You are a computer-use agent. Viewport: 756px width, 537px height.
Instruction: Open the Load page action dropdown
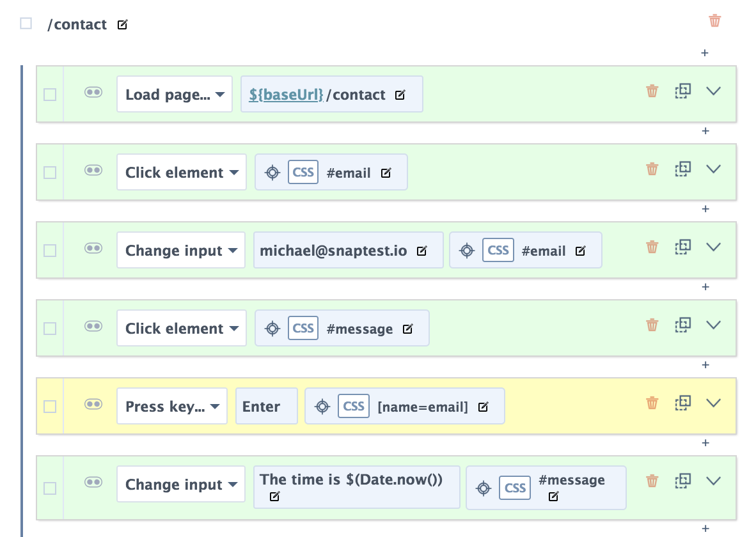point(175,94)
